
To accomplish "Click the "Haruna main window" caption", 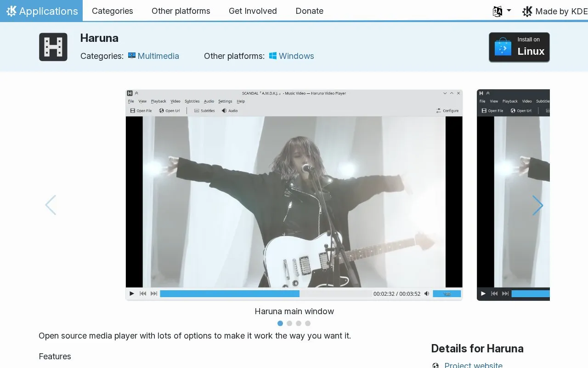I will 294,311.
